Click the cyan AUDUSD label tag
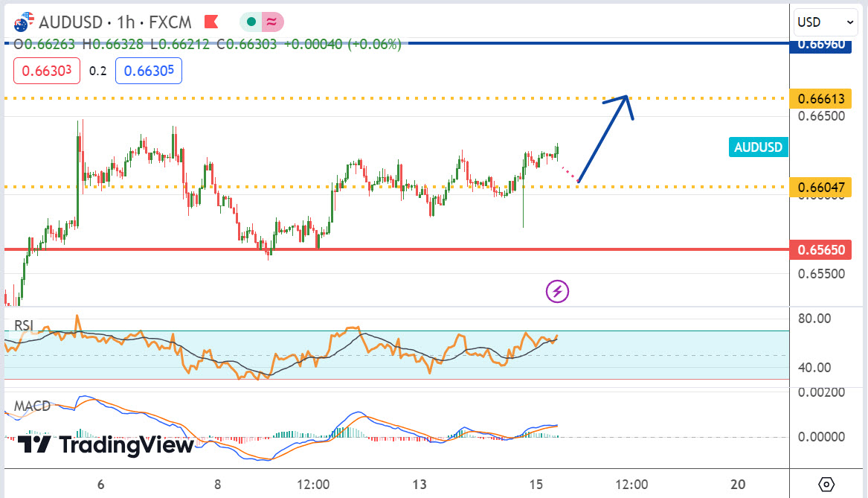 [x=758, y=147]
